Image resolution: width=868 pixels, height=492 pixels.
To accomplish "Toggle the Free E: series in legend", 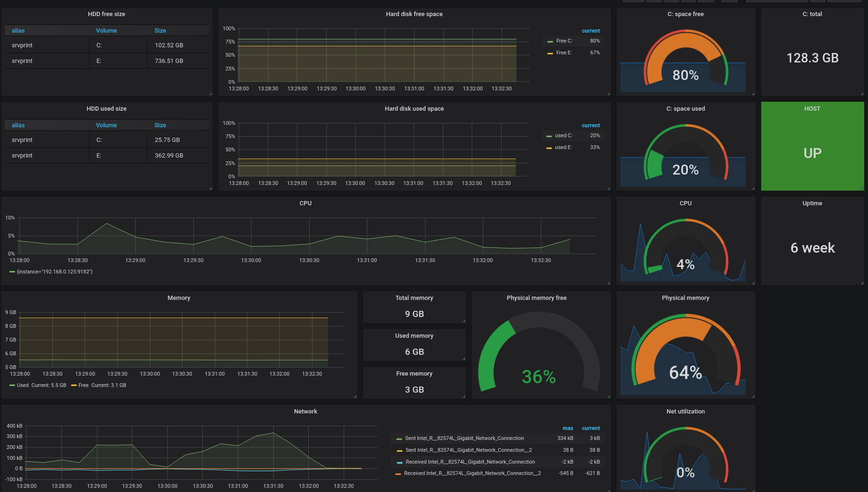I will [x=564, y=53].
